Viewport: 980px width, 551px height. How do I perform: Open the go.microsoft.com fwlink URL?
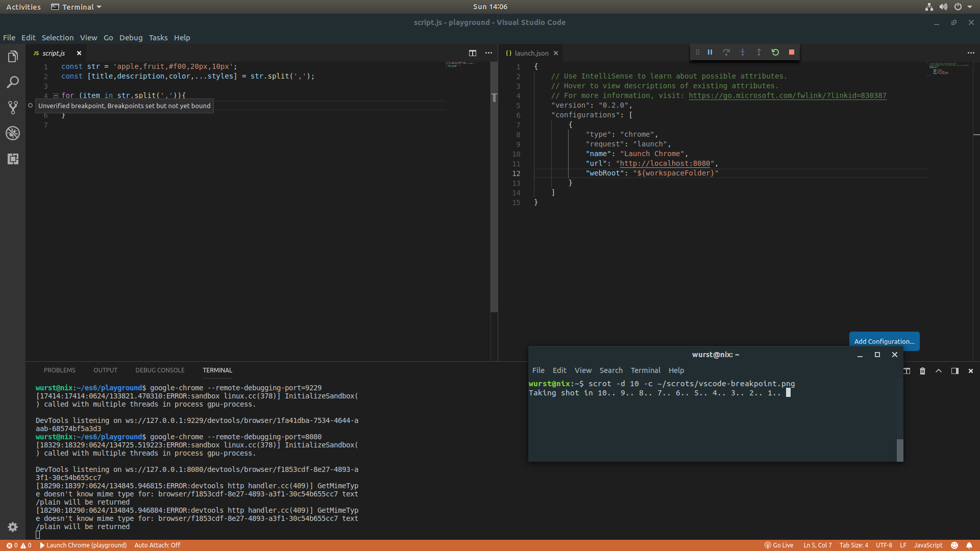[787, 95]
